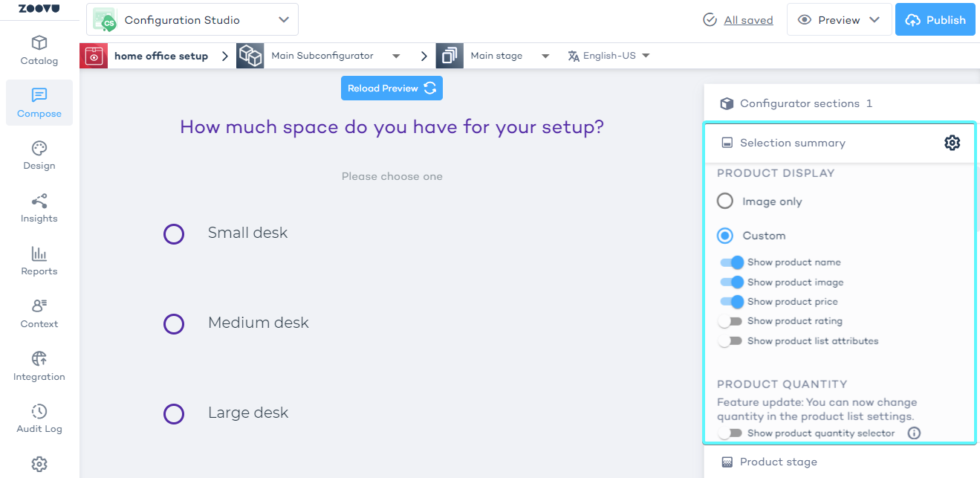The width and height of the screenshot is (980, 478).
Task: Select the Image only option
Action: click(x=724, y=201)
